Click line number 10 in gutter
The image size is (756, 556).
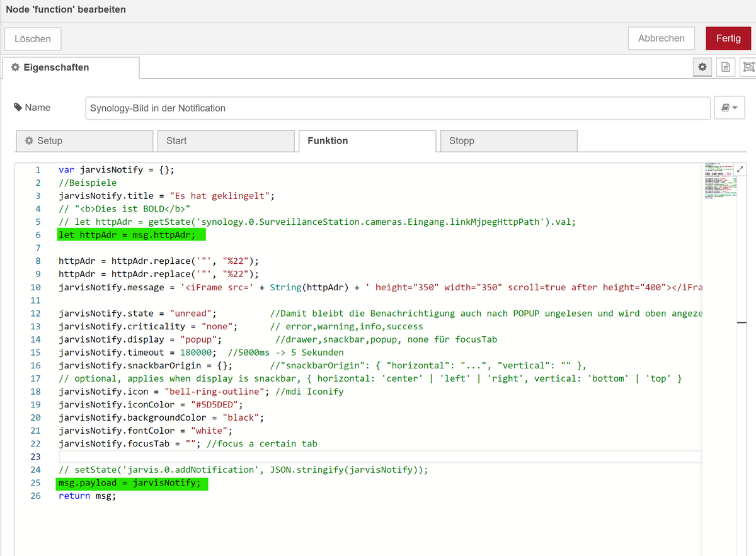pyautogui.click(x=35, y=287)
